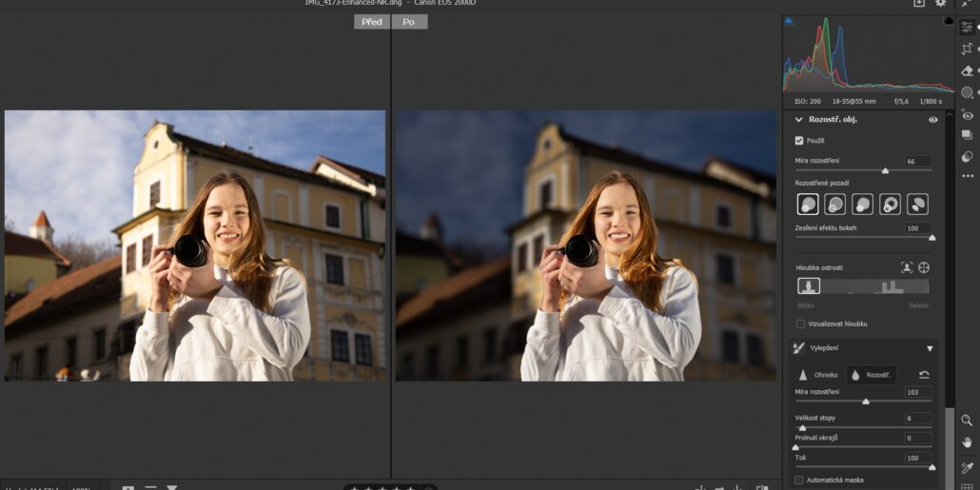Click the right panel vertical scrollbar
980x490 pixels.
coord(950,448)
